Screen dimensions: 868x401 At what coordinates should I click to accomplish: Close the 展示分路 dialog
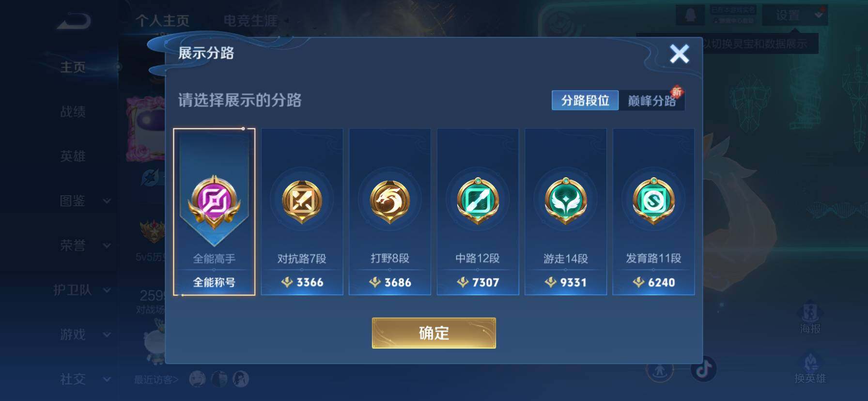point(679,54)
